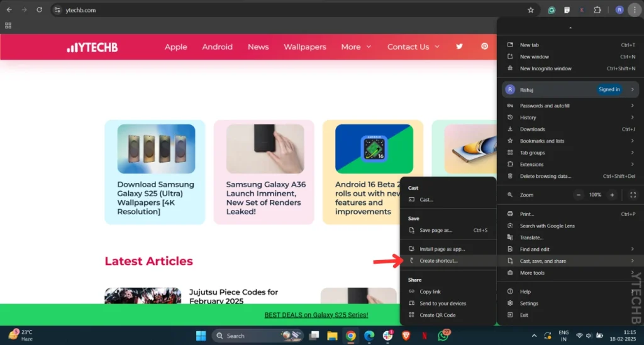Launch File Explorer from taskbar
The image size is (644, 345).
(332, 336)
